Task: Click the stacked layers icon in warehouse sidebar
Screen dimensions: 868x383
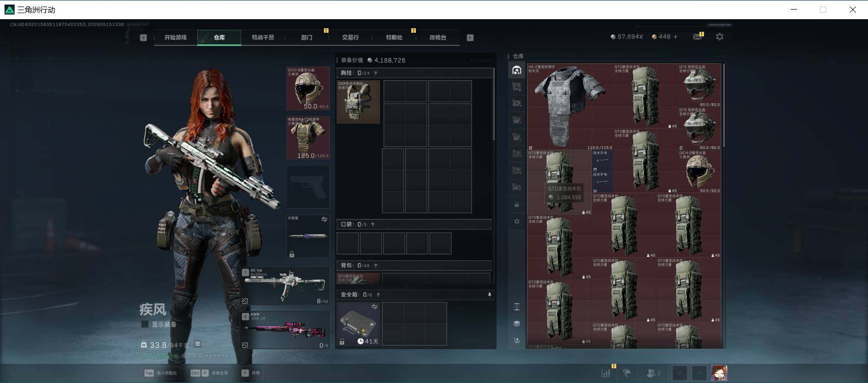Action: (516, 323)
